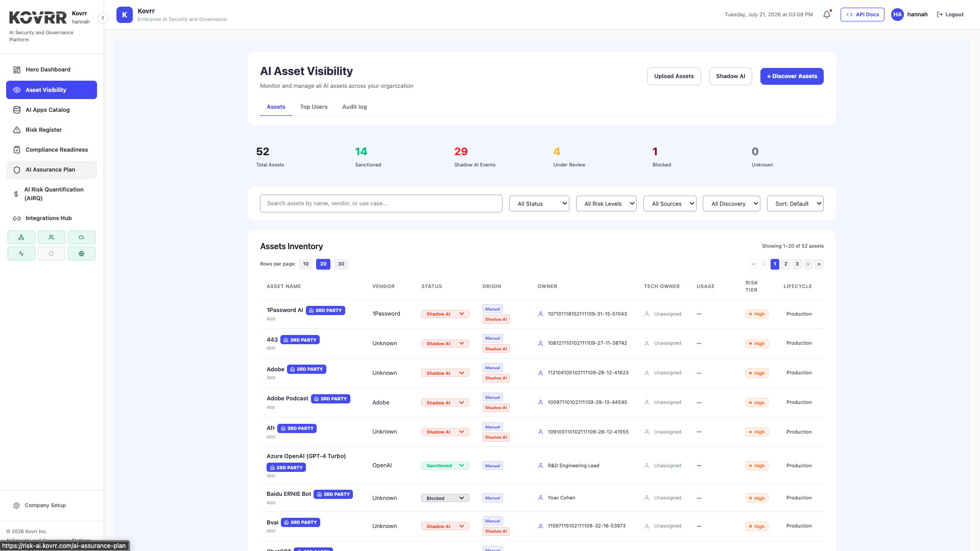Image resolution: width=980 pixels, height=551 pixels.
Task: Click the 29 Shadow AI Events stat
Action: coord(475,157)
